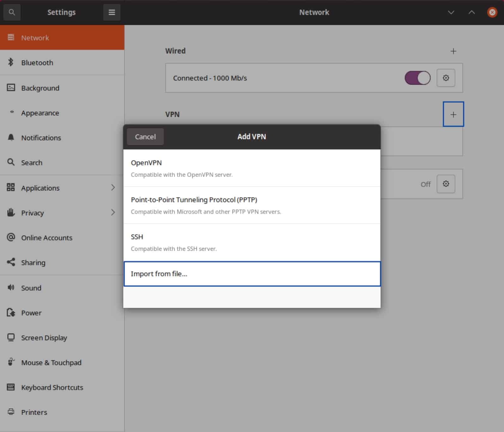
Task: Open the Sound settings panel
Action: tap(62, 288)
